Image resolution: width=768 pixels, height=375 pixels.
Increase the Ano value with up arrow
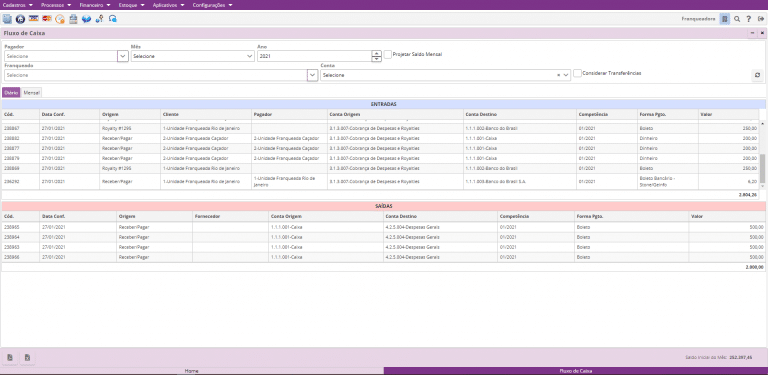[376, 53]
